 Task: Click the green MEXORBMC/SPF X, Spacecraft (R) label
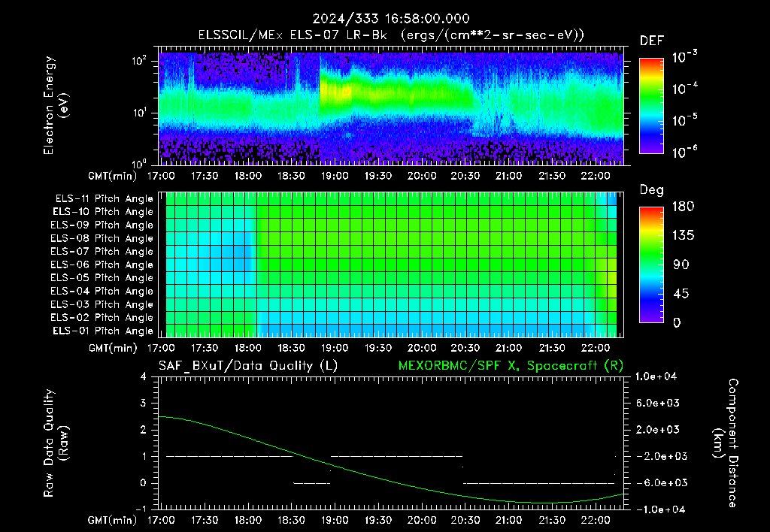(511, 366)
